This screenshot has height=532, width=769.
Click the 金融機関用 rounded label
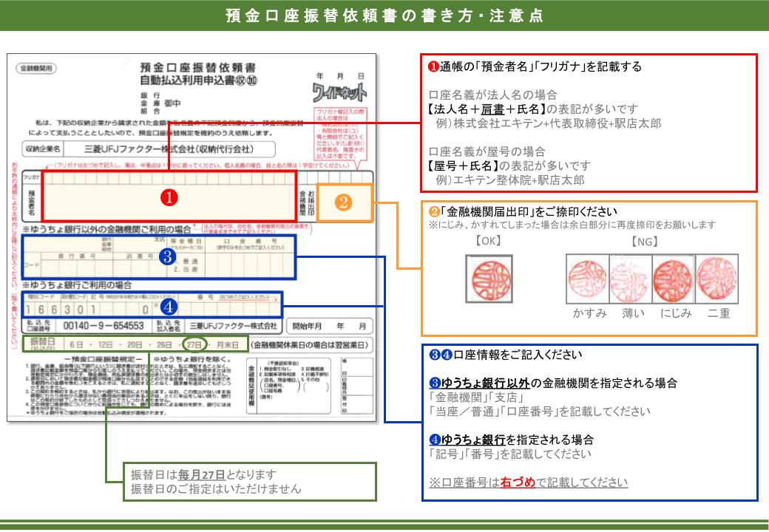pyautogui.click(x=35, y=69)
